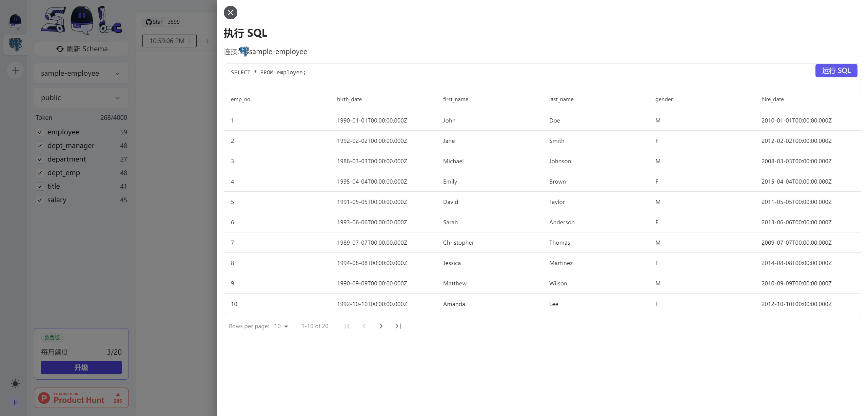Click the 升级 upgrade button
868x416 pixels.
click(81, 367)
